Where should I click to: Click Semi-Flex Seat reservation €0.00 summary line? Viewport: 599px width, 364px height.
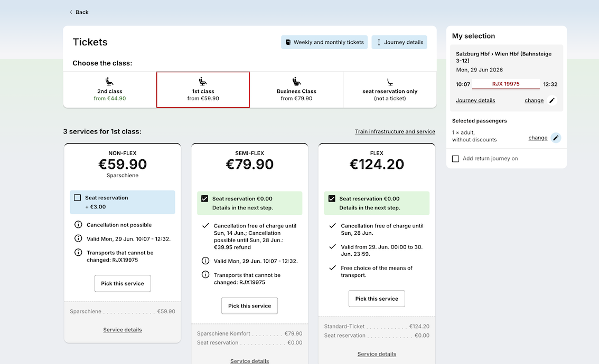[249, 342]
